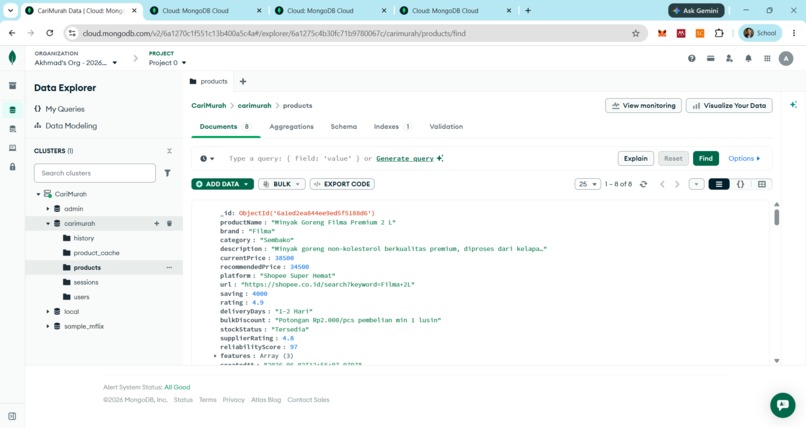Add a new tab with plus icon beside products
The height and width of the screenshot is (428, 806).
point(243,81)
